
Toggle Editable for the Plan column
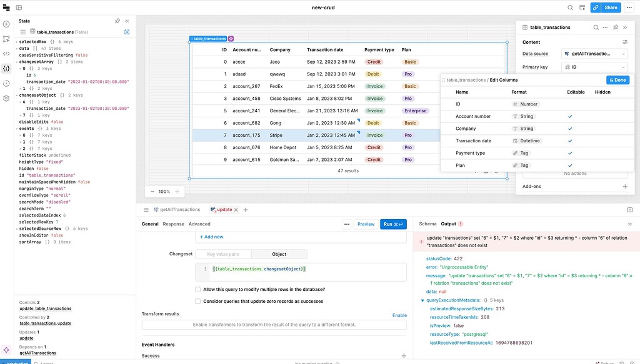coord(570,165)
